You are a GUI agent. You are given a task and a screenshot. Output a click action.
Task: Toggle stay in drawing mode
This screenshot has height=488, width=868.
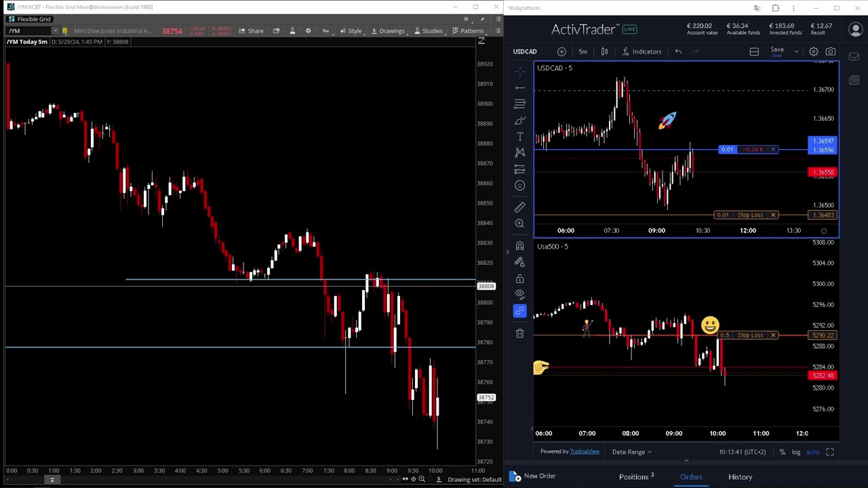click(x=519, y=262)
